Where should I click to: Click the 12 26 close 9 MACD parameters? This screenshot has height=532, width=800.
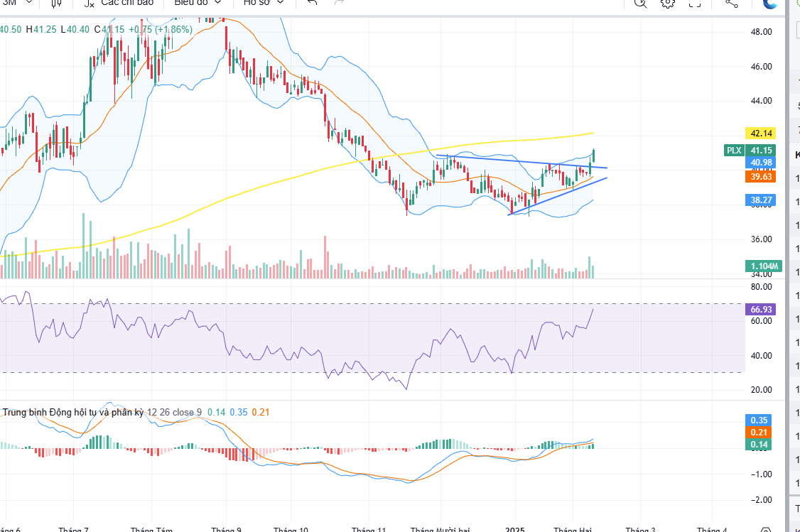tap(175, 412)
